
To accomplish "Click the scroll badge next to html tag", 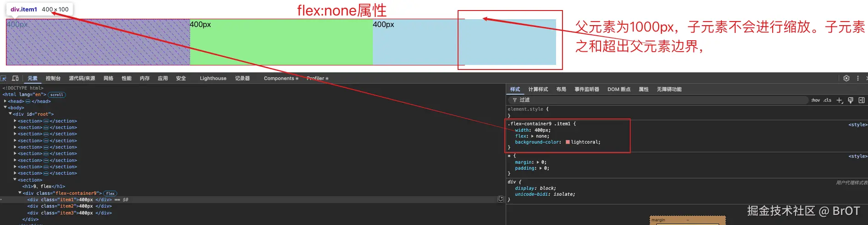I will 57,95.
